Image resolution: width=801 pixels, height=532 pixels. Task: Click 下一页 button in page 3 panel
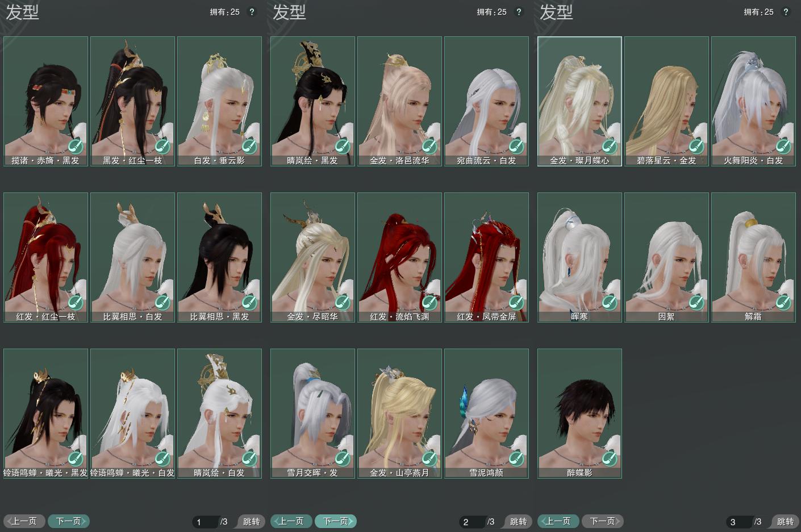pos(603,521)
